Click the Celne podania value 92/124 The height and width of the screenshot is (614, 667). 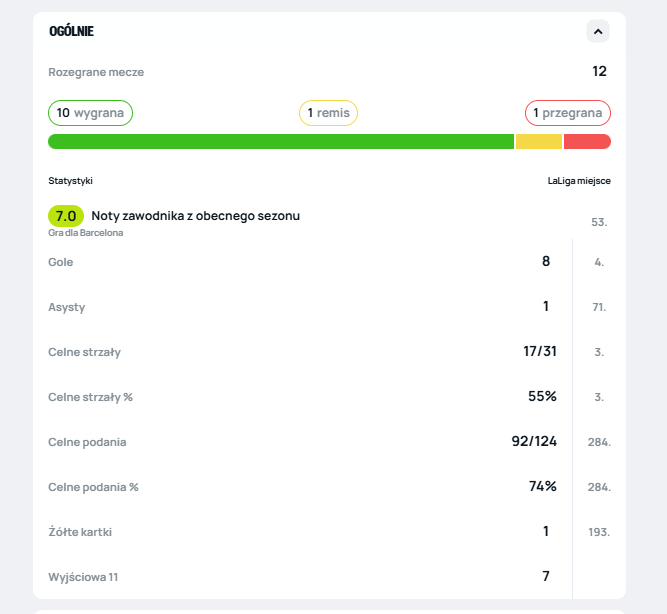click(534, 441)
